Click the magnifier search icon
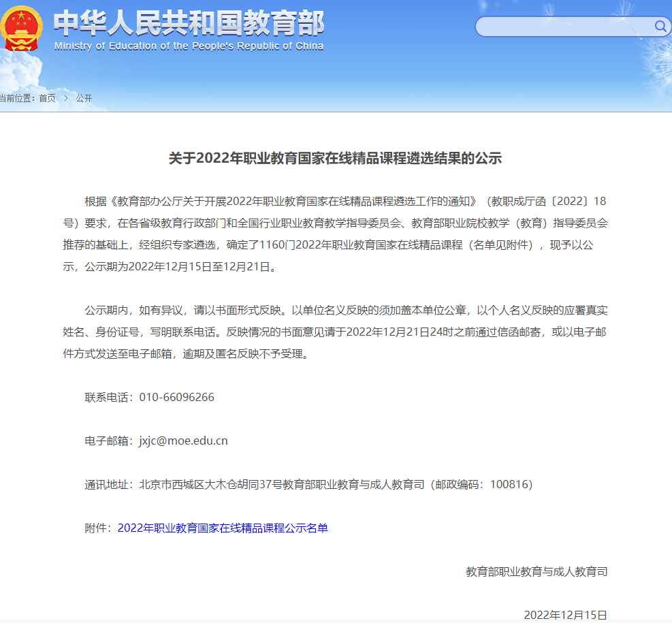Viewport: 672px width, 623px height. (660, 27)
